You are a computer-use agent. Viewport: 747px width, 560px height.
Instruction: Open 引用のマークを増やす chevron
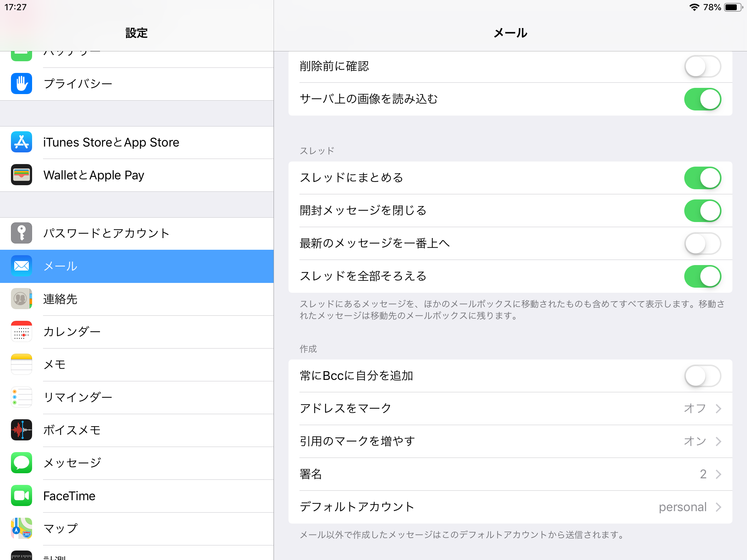(719, 442)
